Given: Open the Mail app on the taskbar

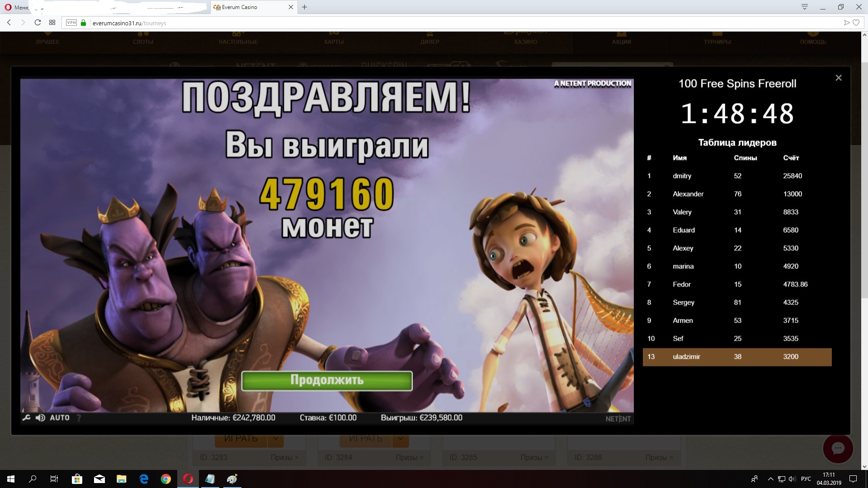Looking at the screenshot, I should coord(99,479).
